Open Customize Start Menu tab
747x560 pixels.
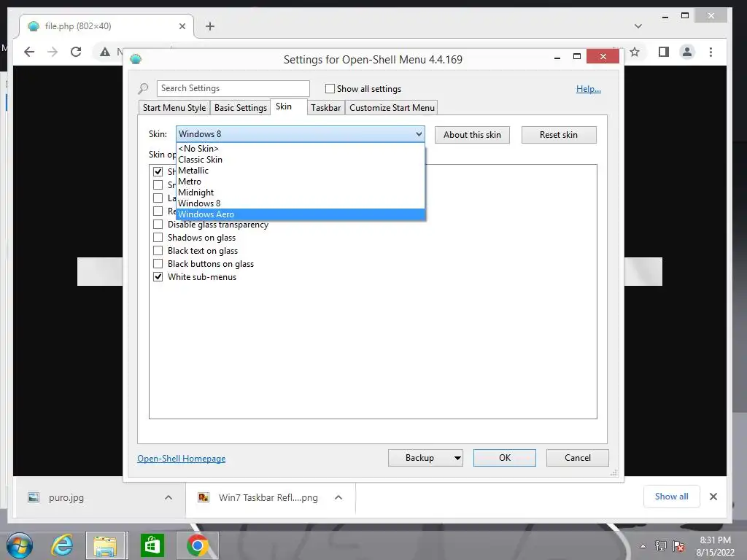[392, 108]
